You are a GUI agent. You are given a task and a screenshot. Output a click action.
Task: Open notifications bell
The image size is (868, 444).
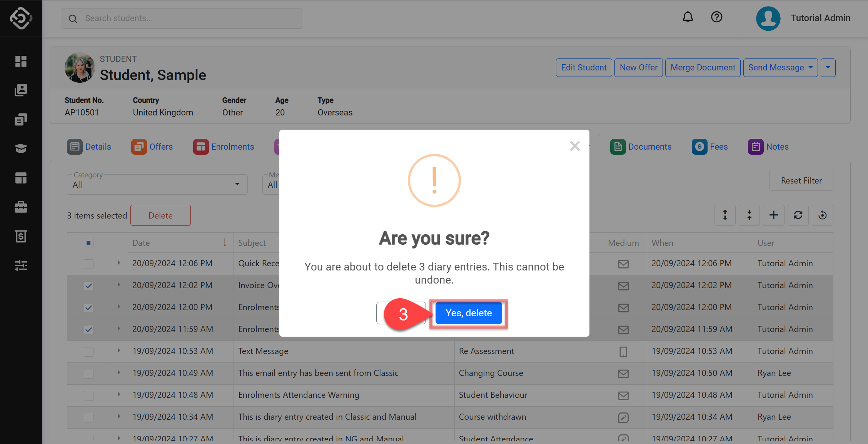tap(688, 17)
